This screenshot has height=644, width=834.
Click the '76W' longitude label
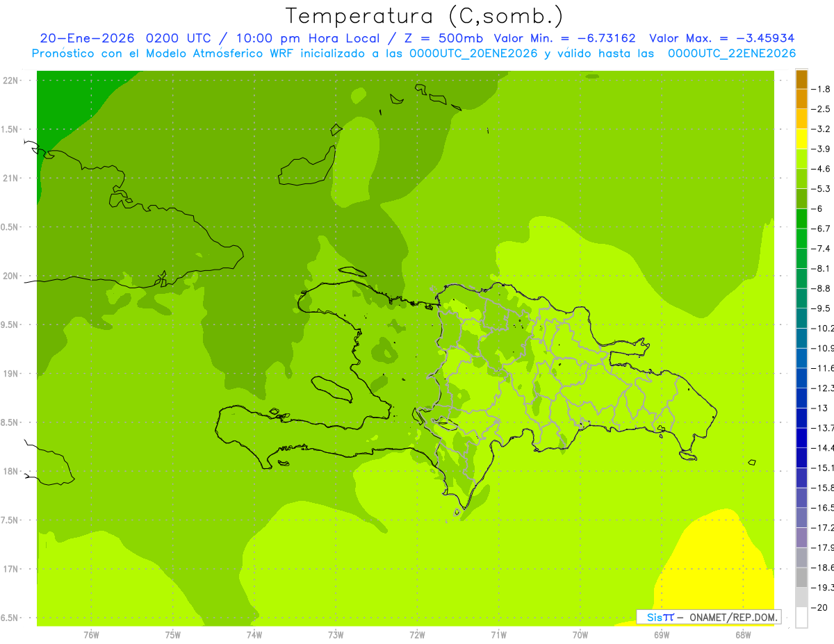click(x=91, y=635)
